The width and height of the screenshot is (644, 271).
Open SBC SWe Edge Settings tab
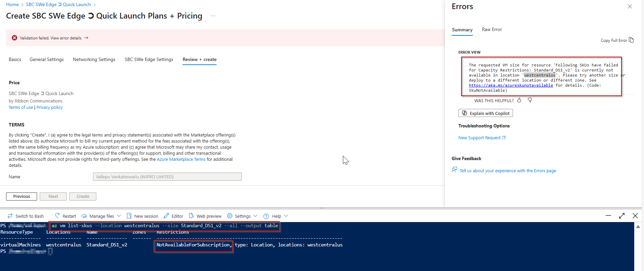pyautogui.click(x=149, y=59)
